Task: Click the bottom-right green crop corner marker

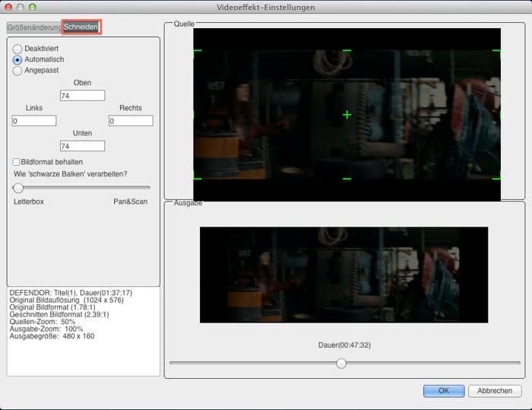Action: 497,176
